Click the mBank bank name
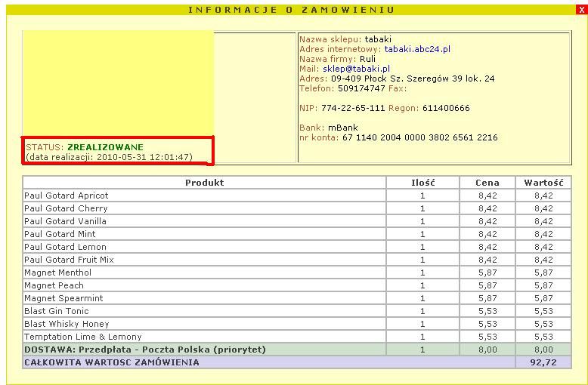This screenshot has width=588, height=385. (x=343, y=128)
